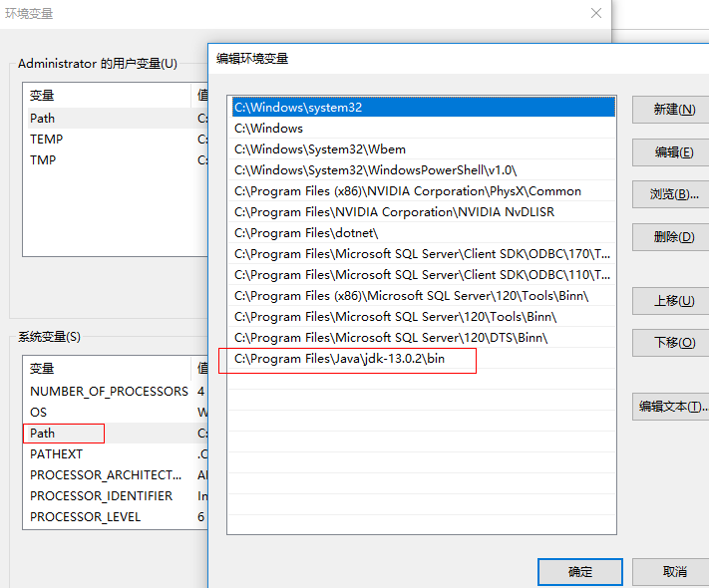Click the 删除(D) button
Screen dimensions: 709x588
(670, 237)
